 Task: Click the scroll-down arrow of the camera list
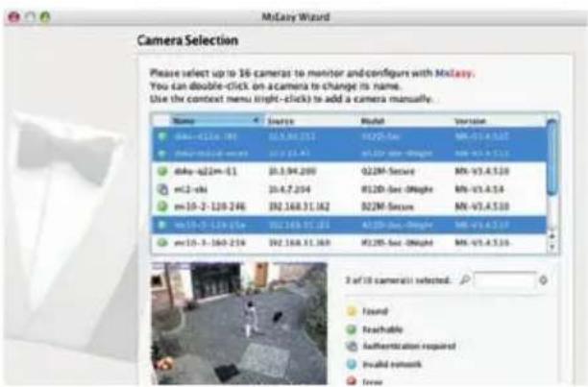point(551,247)
